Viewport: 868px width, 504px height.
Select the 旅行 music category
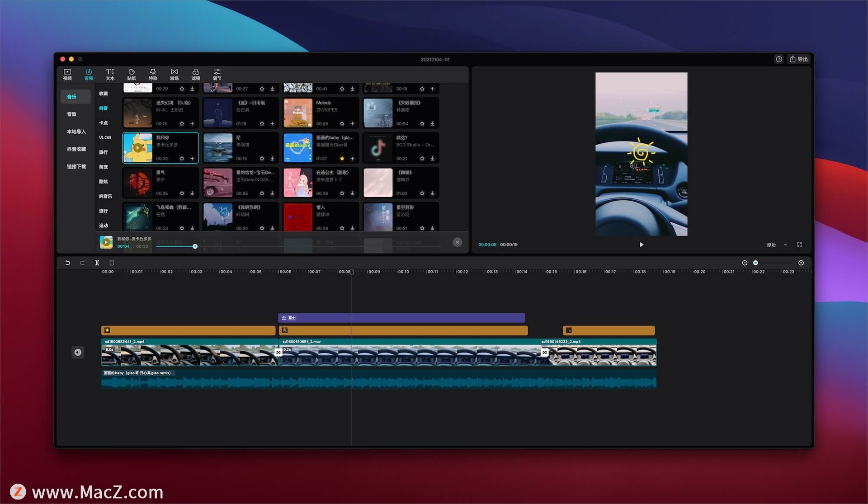click(104, 152)
